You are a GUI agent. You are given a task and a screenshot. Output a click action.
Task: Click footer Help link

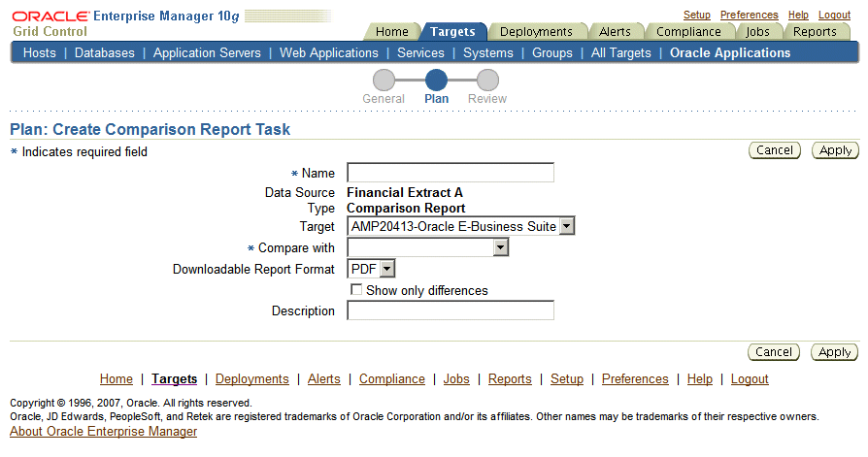(x=700, y=379)
